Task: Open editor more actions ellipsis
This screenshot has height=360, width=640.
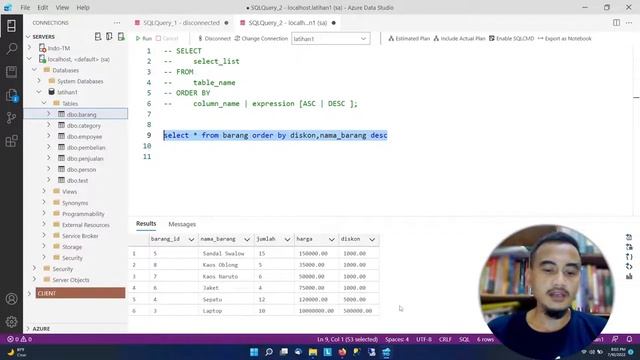Action: (629, 23)
